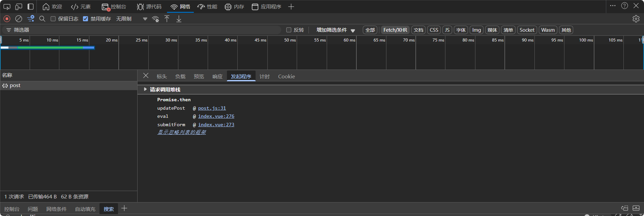Viewport: 644px width, 216px height.
Task: Clear the network log
Action: 19,19
